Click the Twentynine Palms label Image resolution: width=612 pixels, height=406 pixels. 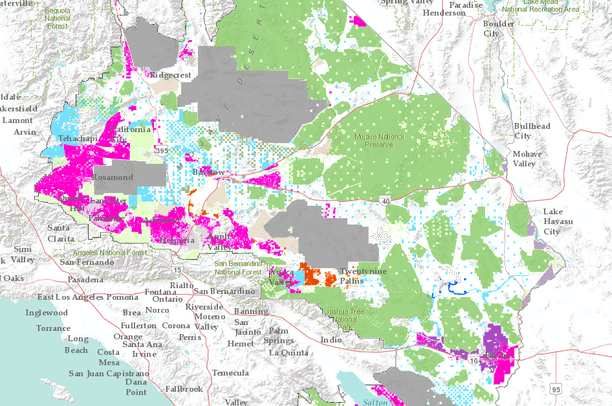pyautogui.click(x=361, y=277)
